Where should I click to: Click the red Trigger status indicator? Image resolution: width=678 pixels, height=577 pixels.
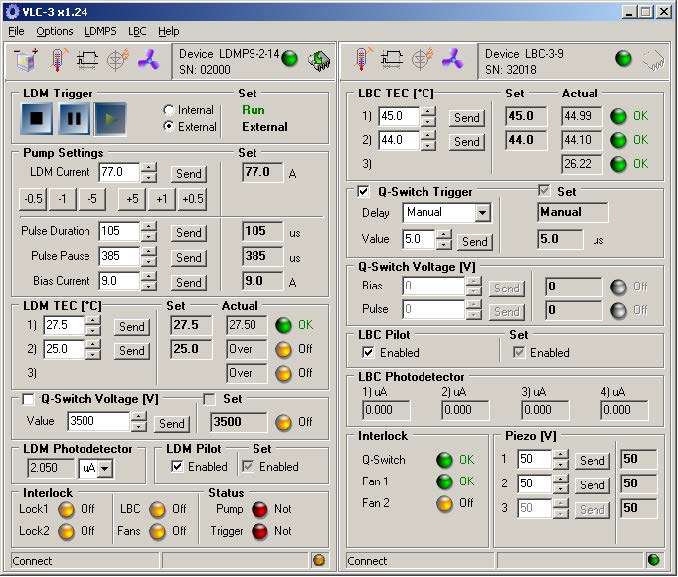[260, 531]
